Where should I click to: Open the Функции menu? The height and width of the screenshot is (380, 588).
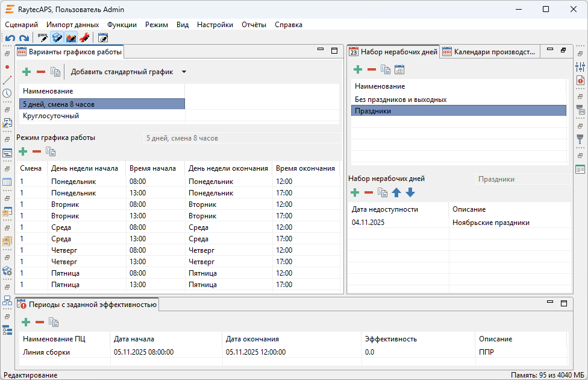pyautogui.click(x=122, y=25)
